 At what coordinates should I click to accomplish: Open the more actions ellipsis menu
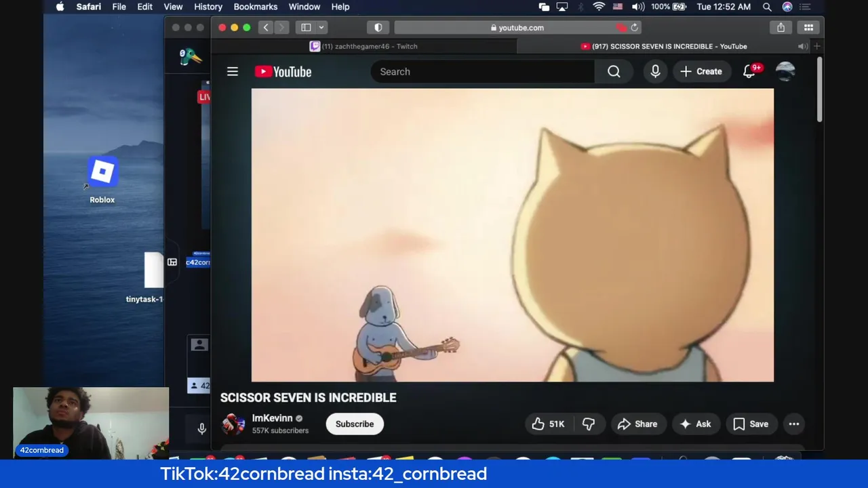click(x=794, y=424)
